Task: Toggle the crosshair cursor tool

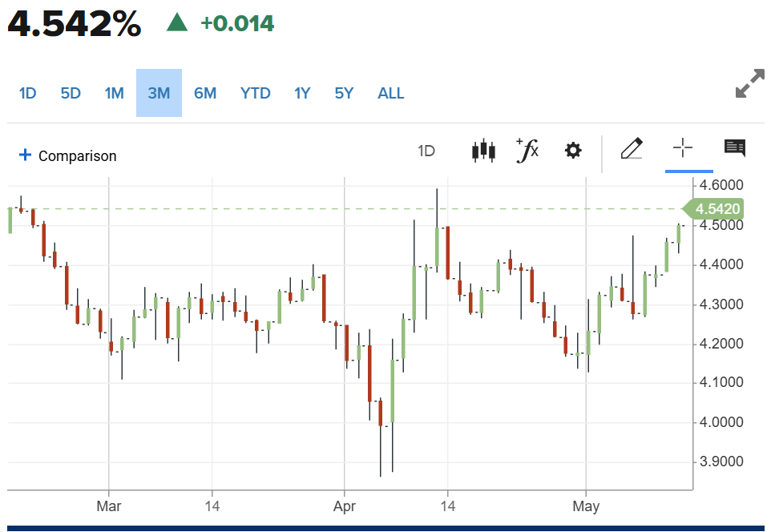Action: (683, 147)
